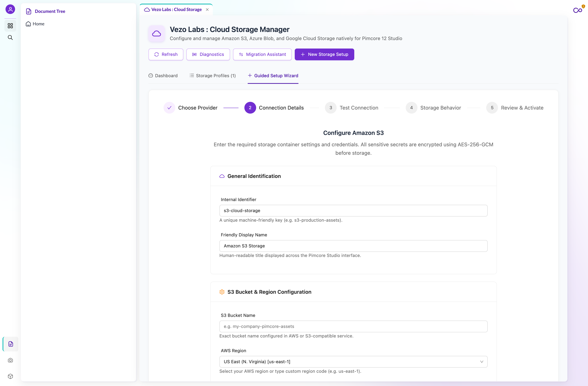Click the General Identification section title
This screenshot has height=386, width=588.
[x=254, y=176]
